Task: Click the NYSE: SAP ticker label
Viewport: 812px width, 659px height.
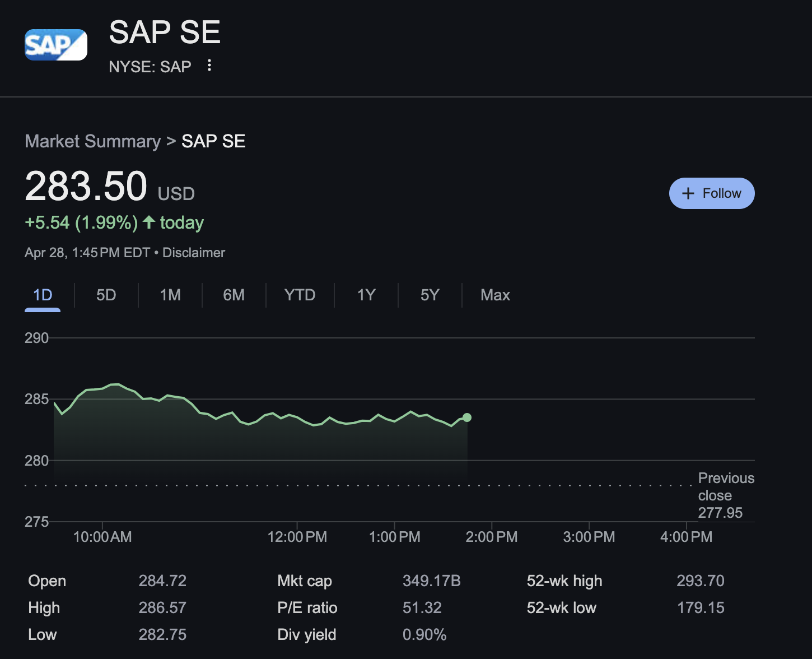Action: pos(150,67)
